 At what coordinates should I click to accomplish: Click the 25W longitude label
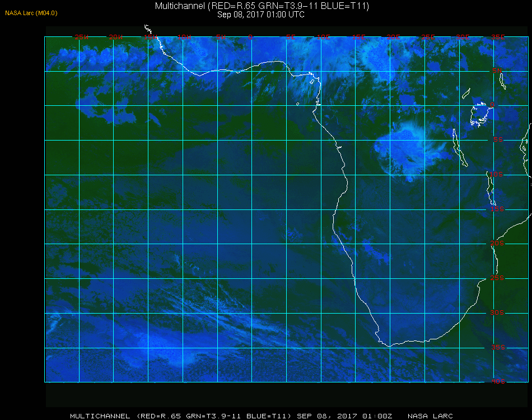click(x=81, y=37)
